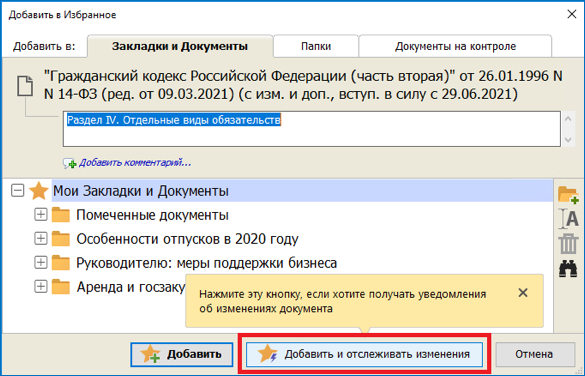Click the comment bubble icon with green plus
Screen dimensions: 585x376
click(x=69, y=163)
